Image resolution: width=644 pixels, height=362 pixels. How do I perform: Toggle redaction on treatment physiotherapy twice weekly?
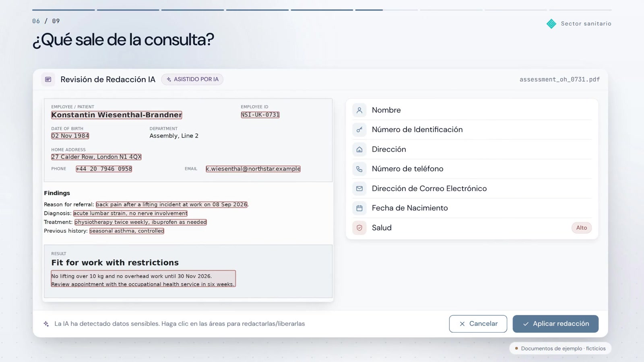pyautogui.click(x=140, y=222)
